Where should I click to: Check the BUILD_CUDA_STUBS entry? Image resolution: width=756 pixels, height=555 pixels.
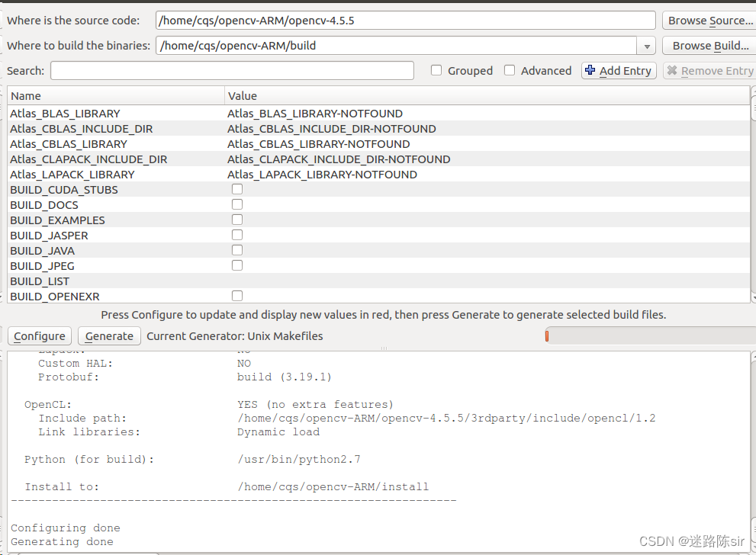pos(236,188)
